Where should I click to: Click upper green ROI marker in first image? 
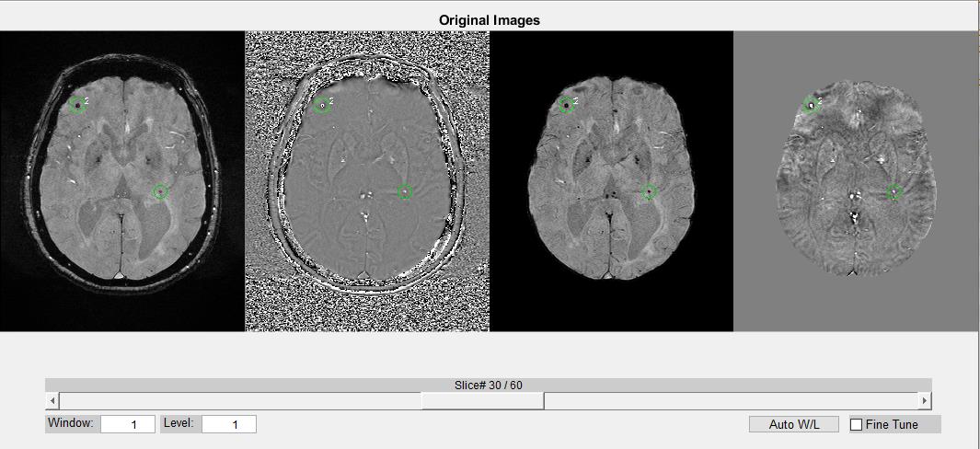coord(78,105)
